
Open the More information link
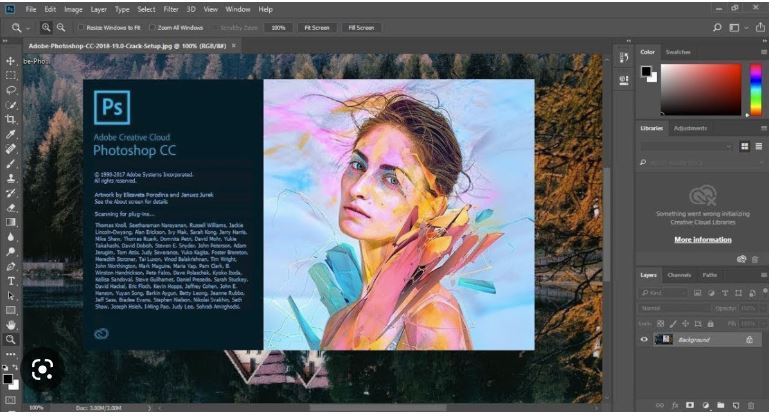pos(702,239)
